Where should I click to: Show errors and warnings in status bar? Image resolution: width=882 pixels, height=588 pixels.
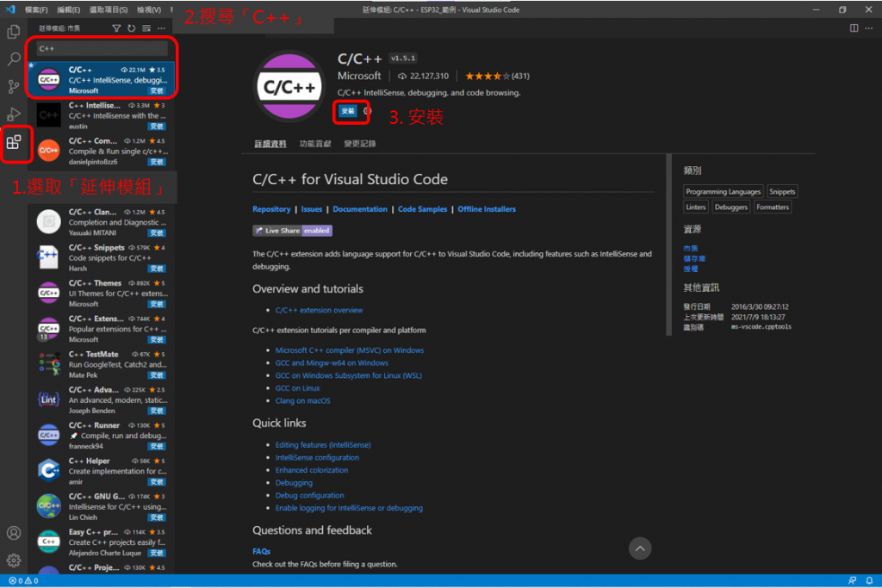coord(23,581)
